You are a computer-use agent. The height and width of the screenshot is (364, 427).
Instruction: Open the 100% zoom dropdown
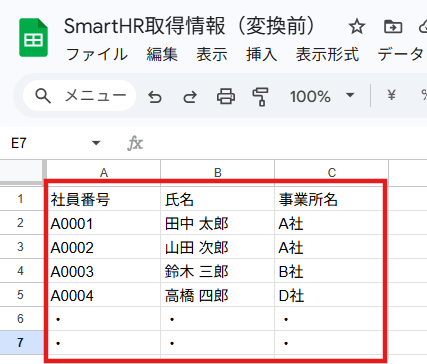322,96
